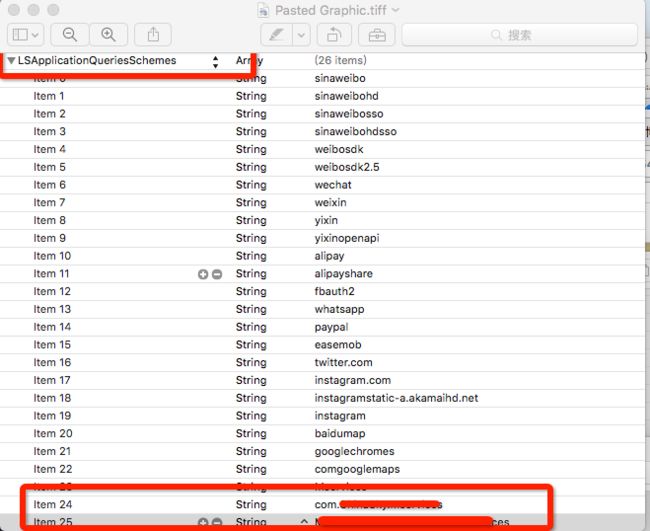Viewport: 650px width, 531px height.
Task: Select the sinaweibohd value in Item 1
Action: (x=346, y=96)
